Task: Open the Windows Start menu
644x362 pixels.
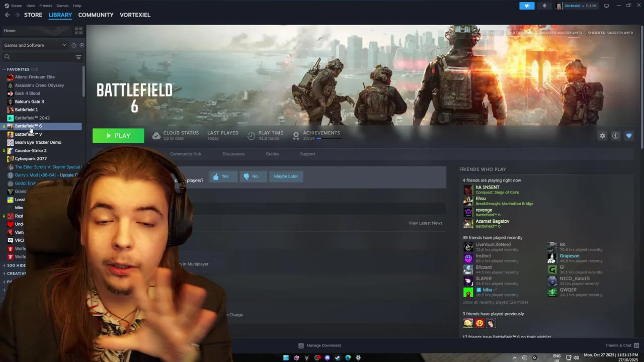Action: 286,357
